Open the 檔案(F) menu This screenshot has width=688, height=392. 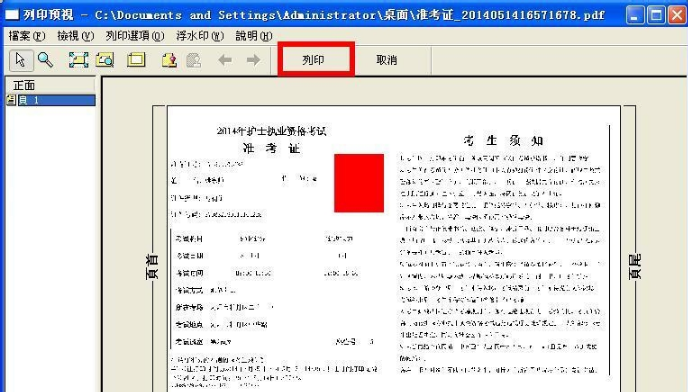[27, 36]
